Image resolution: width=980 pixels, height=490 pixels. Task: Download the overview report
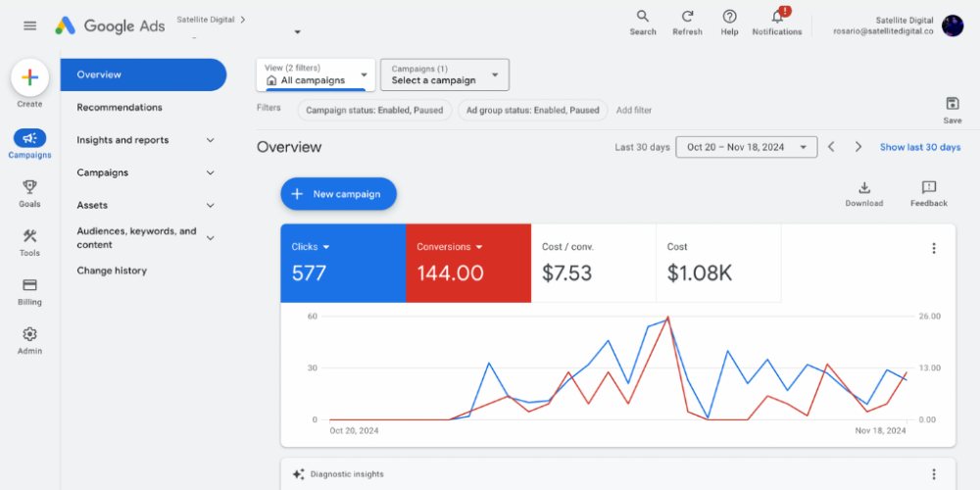point(864,194)
